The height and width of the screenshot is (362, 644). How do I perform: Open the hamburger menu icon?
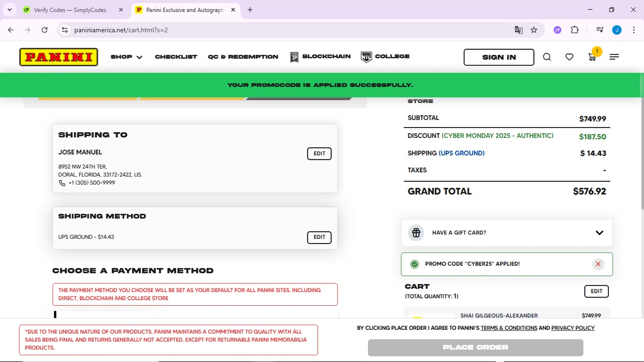pyautogui.click(x=614, y=57)
